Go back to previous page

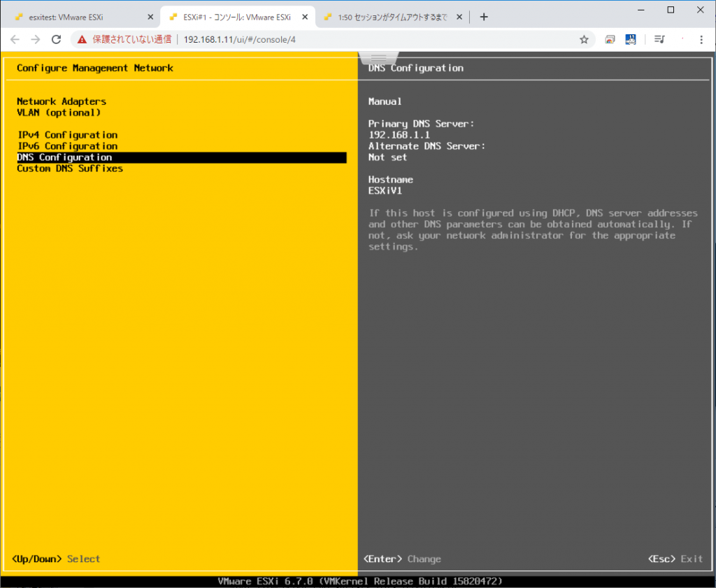(15, 40)
